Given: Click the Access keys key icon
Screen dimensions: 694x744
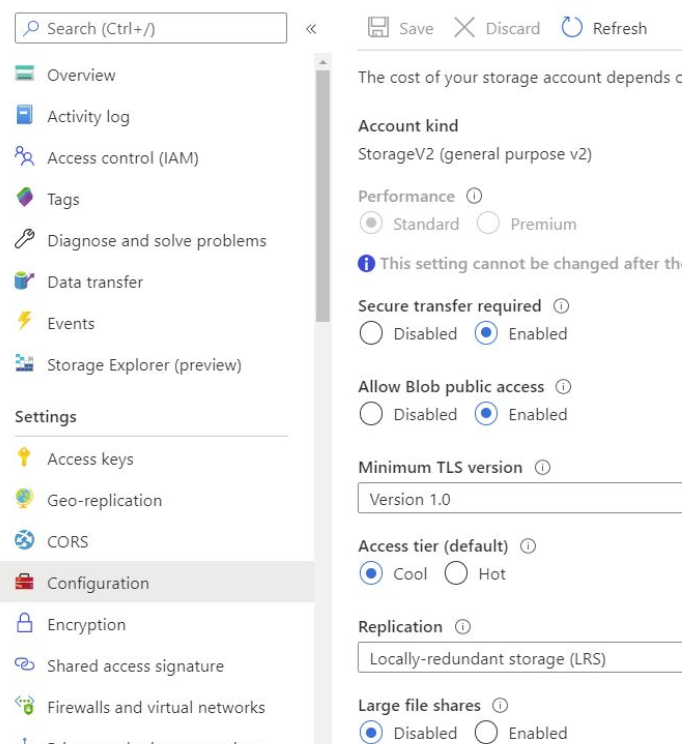Looking at the screenshot, I should pos(24,457).
